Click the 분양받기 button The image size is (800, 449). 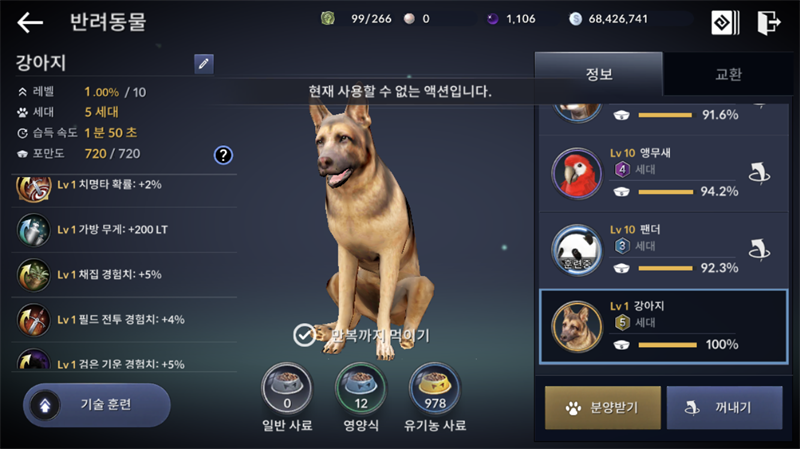click(x=603, y=408)
